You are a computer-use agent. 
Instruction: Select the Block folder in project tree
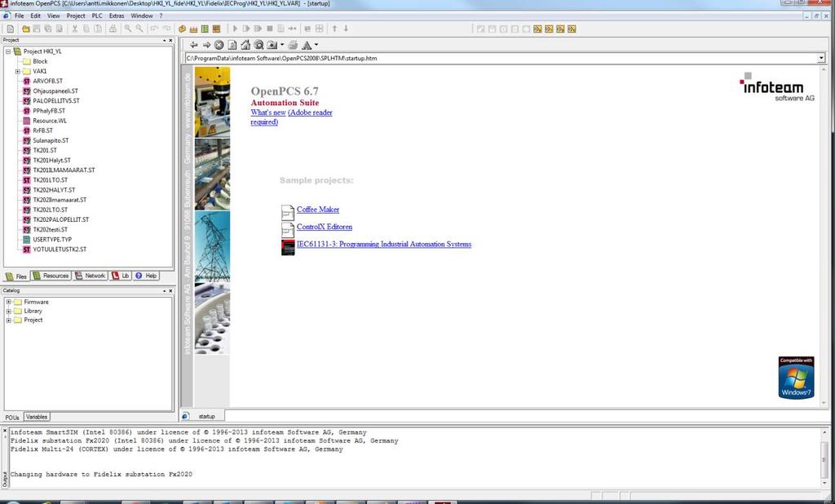click(x=40, y=61)
